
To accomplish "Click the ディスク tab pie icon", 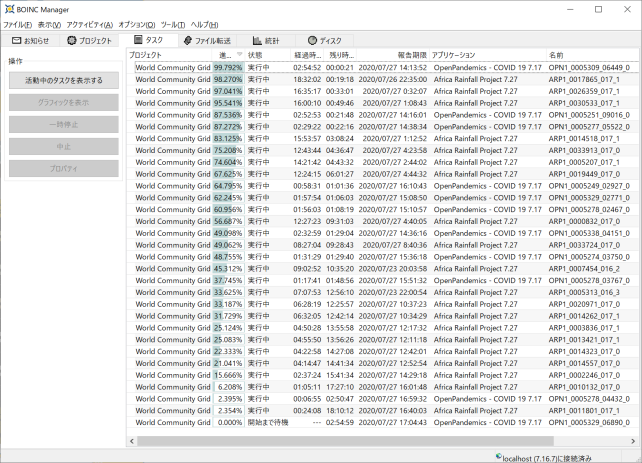I will point(312,40).
